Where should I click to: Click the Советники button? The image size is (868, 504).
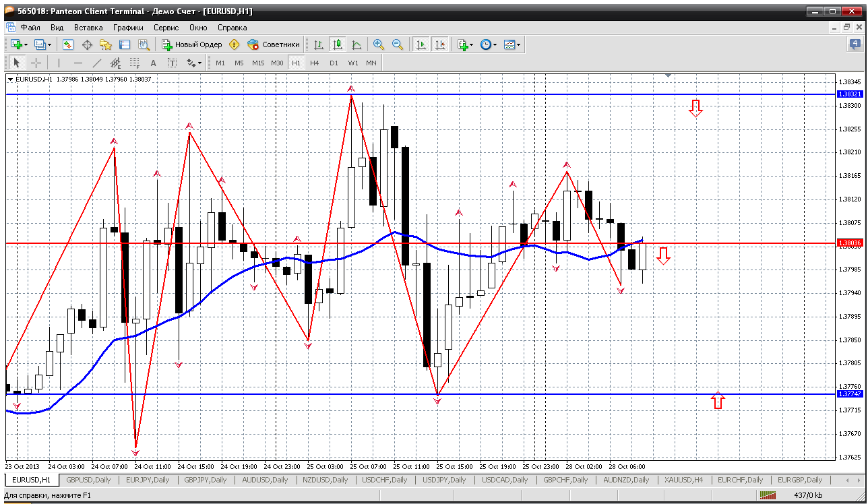274,44
